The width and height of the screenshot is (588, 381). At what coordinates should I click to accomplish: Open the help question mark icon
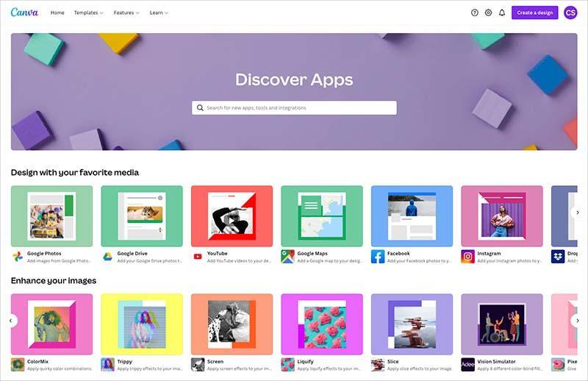click(x=475, y=13)
